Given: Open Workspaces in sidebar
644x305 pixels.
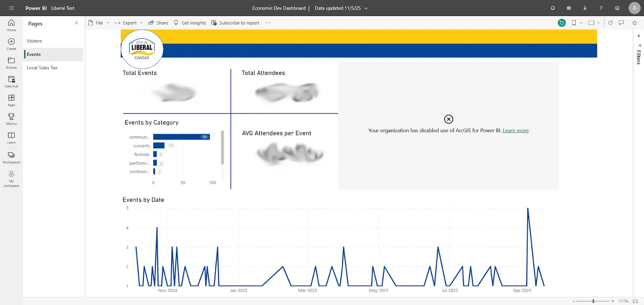Looking at the screenshot, I should pyautogui.click(x=11, y=157).
